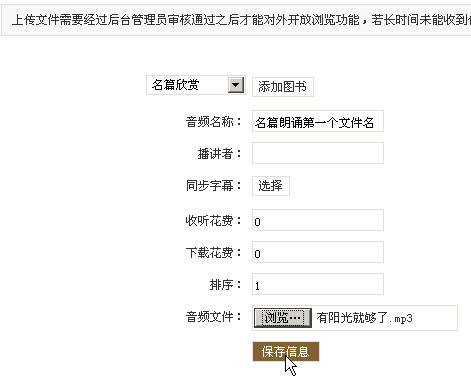Click the 保存信息 save button
471x376 pixels.
coord(286,352)
